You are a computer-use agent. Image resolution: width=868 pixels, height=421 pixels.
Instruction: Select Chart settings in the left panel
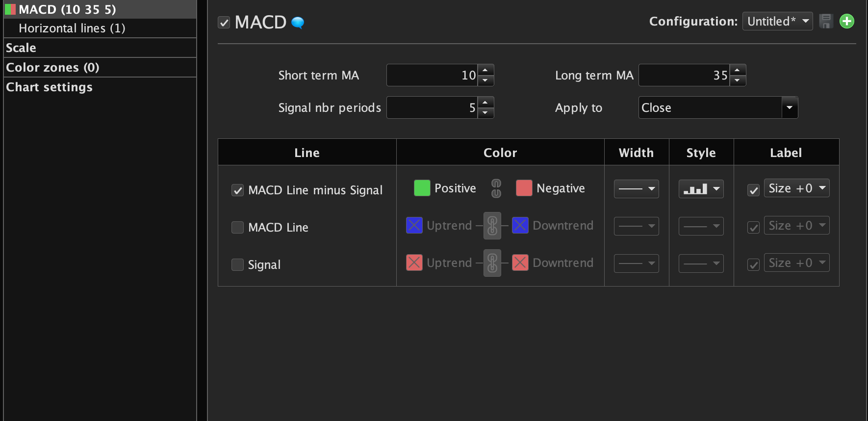[x=49, y=87]
